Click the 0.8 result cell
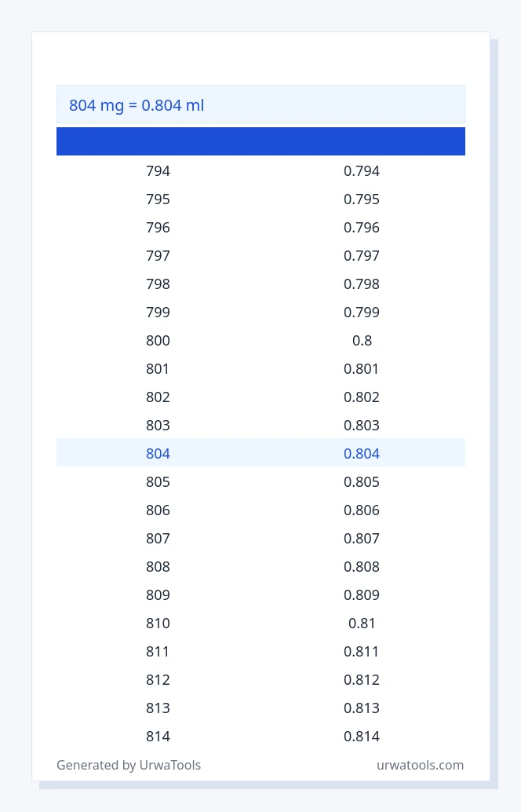This screenshot has height=812, width=521. coord(363,341)
